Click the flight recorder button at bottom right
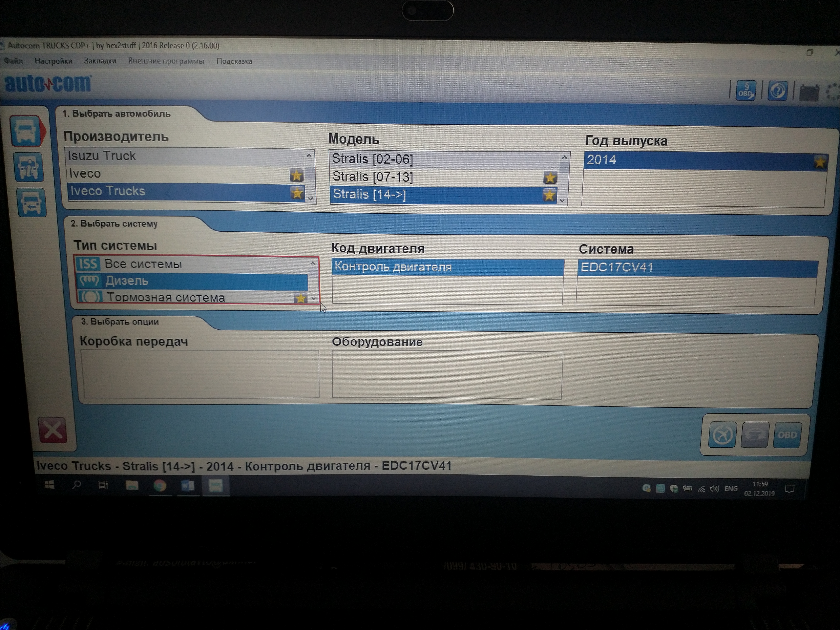 coord(722,435)
